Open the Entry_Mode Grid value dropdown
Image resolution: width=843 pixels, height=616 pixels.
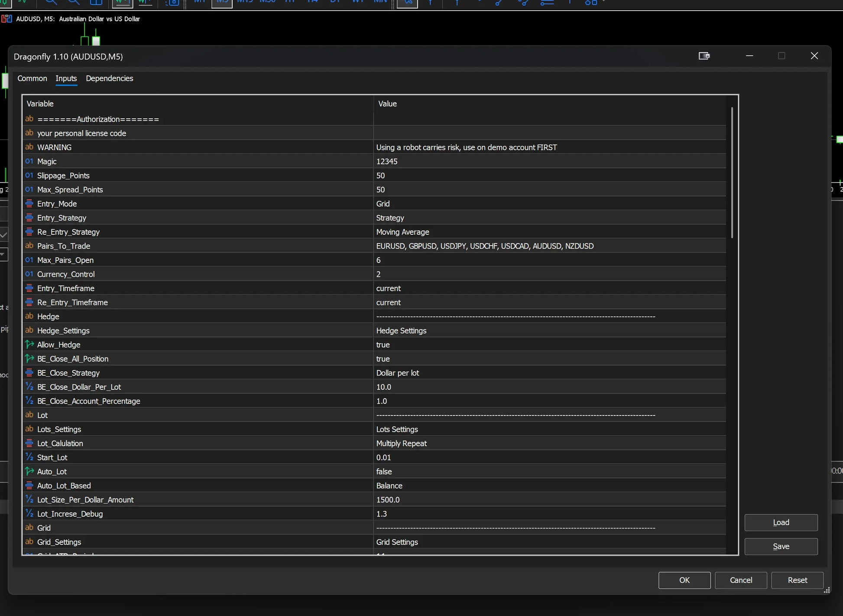pos(549,204)
